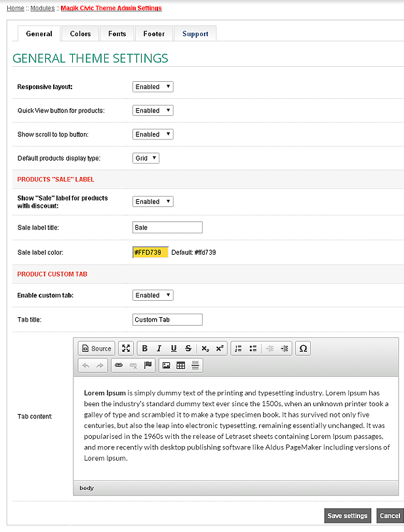This screenshot has height=532, width=404.
Task: Switch to the Colors tab
Action: (x=81, y=33)
